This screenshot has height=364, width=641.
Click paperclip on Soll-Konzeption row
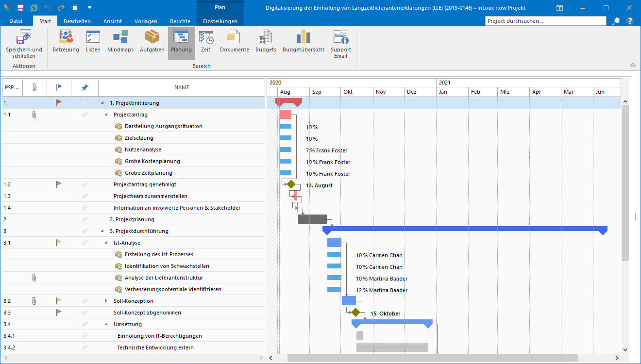[34, 301]
